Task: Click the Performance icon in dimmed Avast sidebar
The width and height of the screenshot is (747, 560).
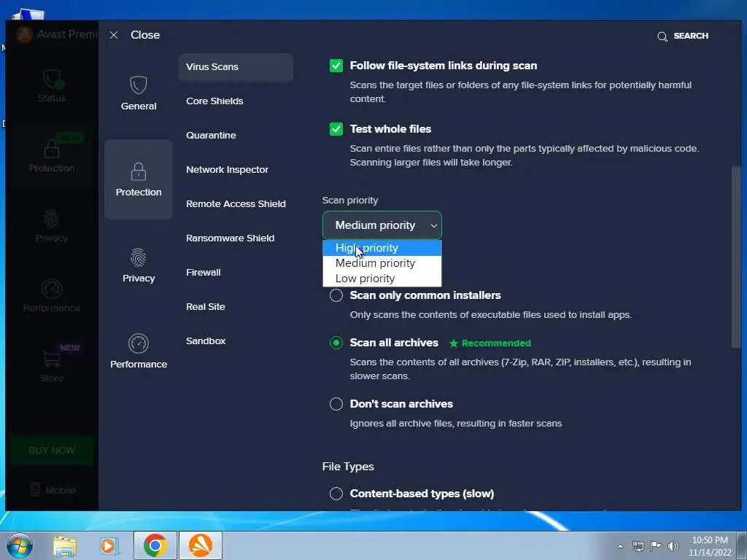Action: pos(52,289)
